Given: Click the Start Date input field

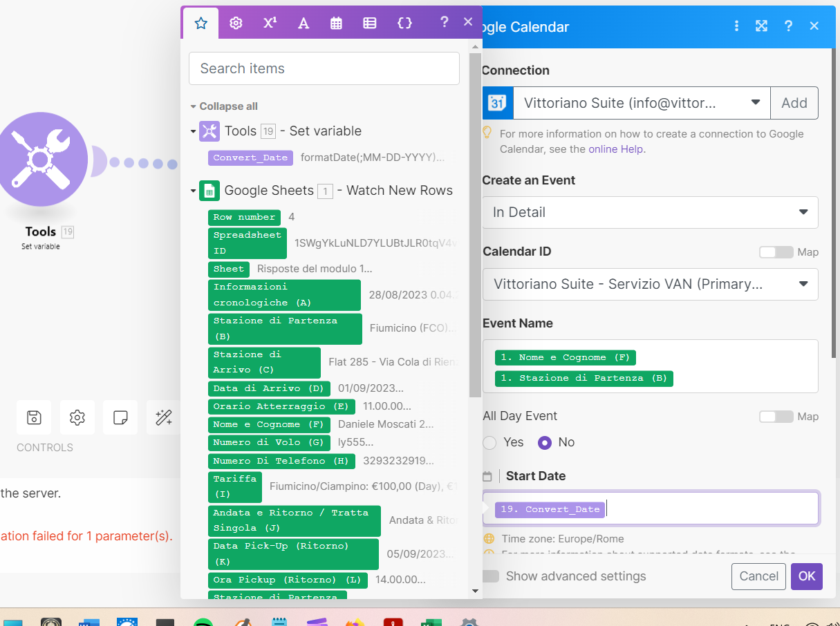Looking at the screenshot, I should pos(651,509).
